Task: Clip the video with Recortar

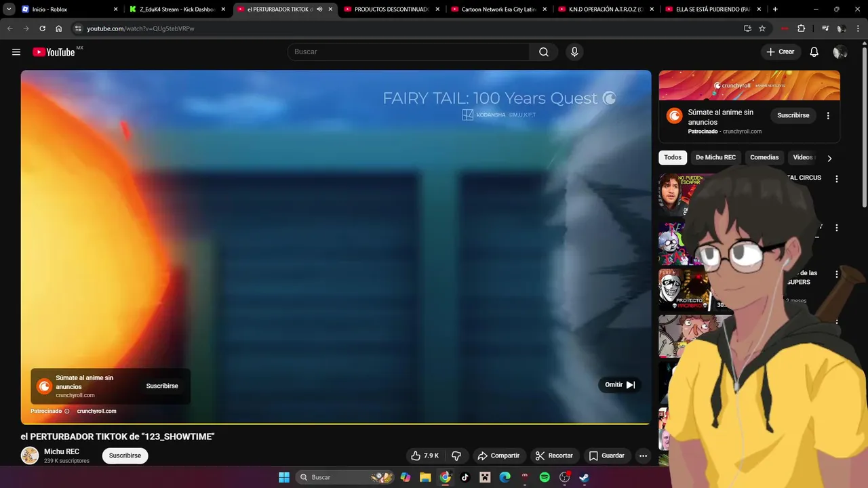Action: point(553,455)
